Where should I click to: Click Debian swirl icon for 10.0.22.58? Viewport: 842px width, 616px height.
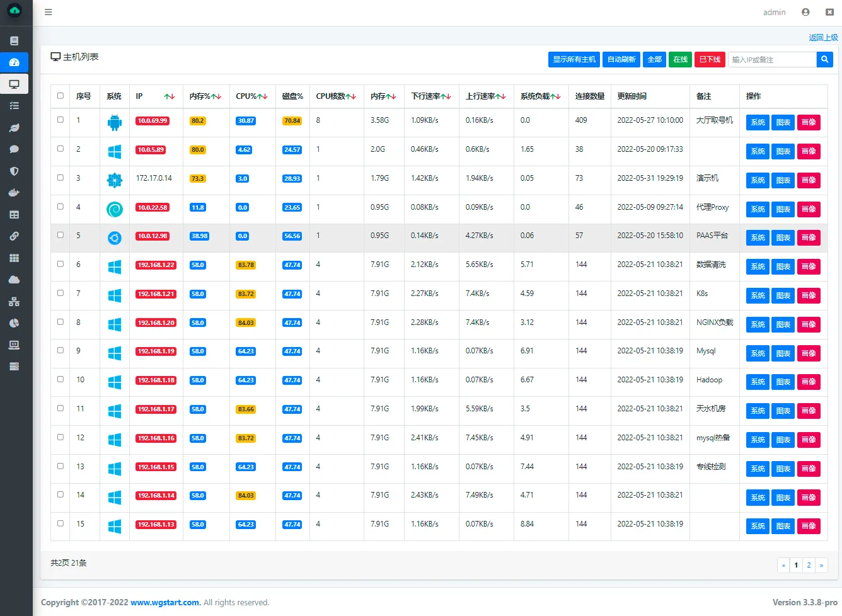115,209
